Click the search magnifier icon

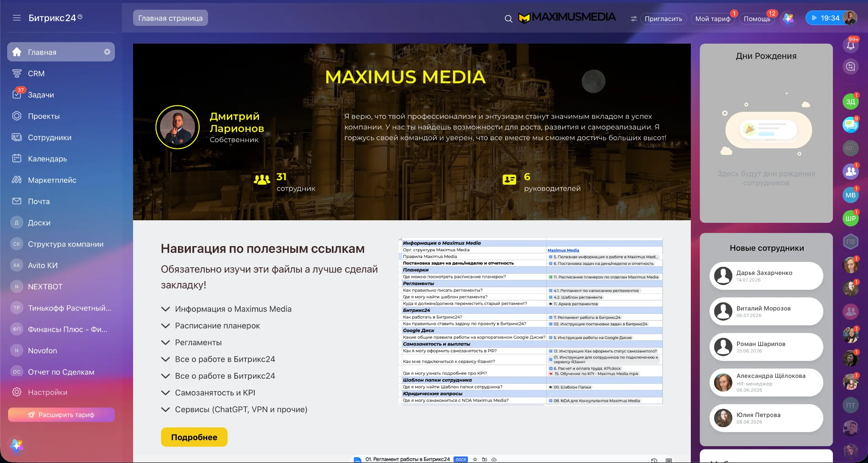tap(509, 19)
